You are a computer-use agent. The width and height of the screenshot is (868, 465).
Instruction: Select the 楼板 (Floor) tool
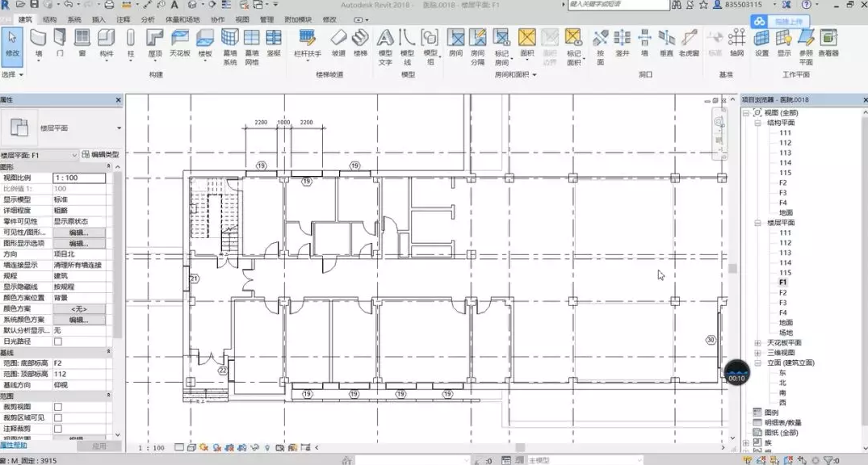click(205, 44)
